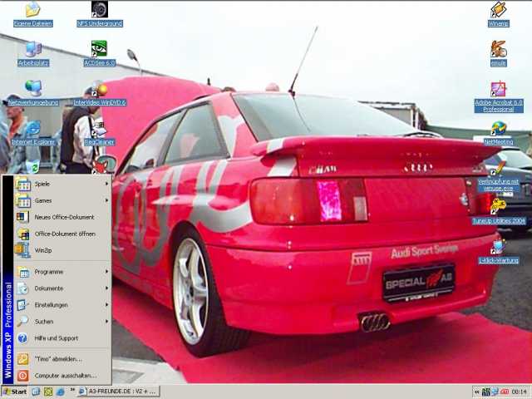Screen dimensions: 532x399
Task: Click the arrow next to Games
Action: tap(106, 200)
